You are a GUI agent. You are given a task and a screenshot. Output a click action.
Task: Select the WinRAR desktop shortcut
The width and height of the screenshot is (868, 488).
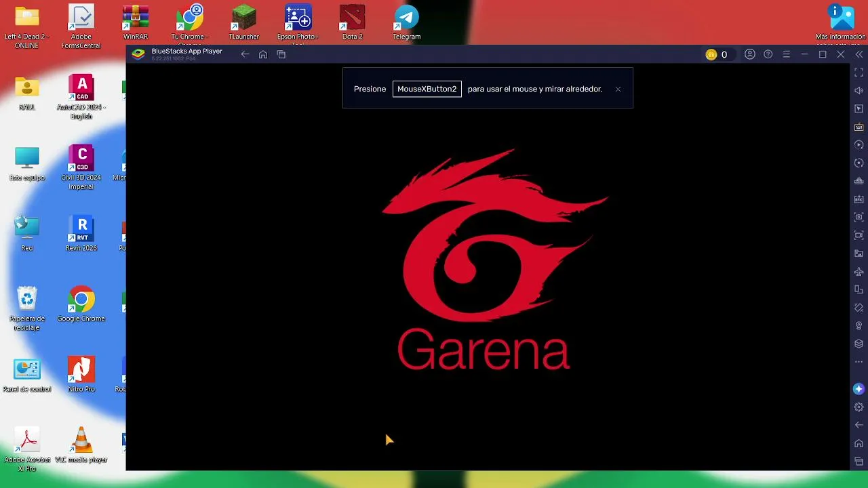pos(136,22)
